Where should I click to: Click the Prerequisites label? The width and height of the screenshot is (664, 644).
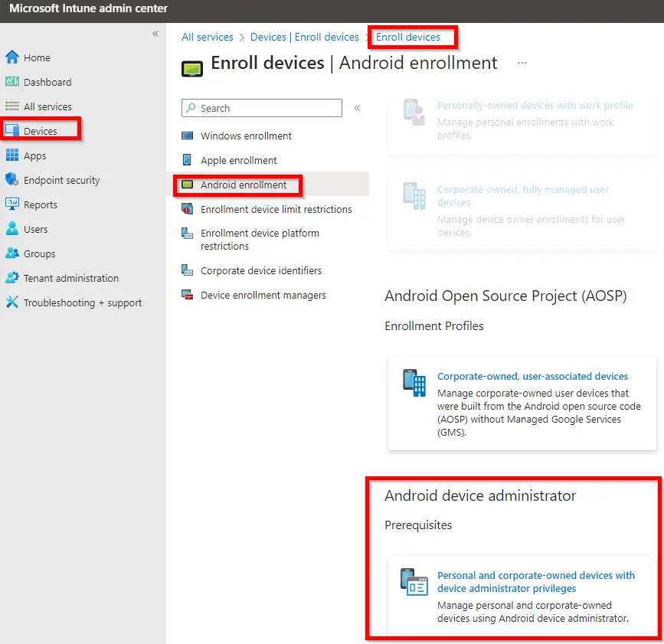click(x=418, y=525)
